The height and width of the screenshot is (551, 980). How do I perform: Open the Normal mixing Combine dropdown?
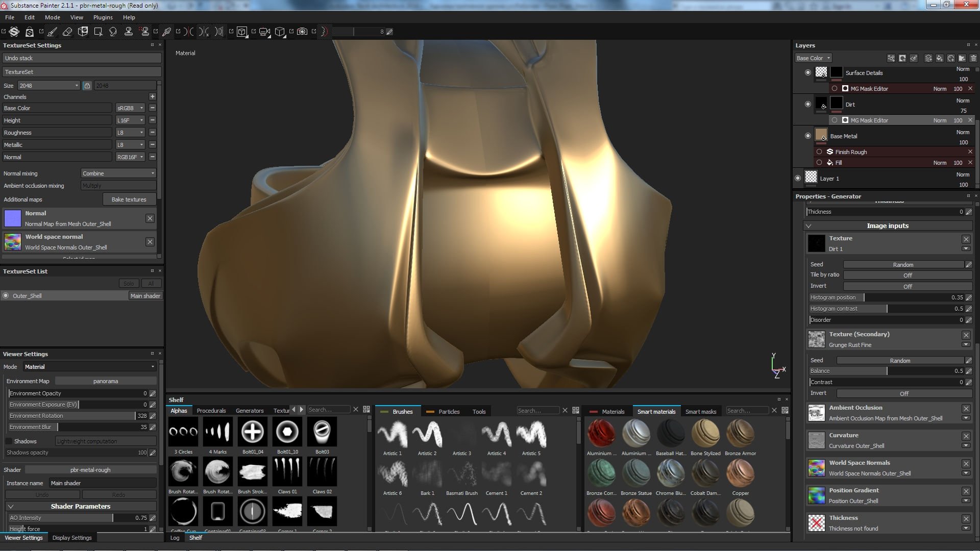point(118,173)
